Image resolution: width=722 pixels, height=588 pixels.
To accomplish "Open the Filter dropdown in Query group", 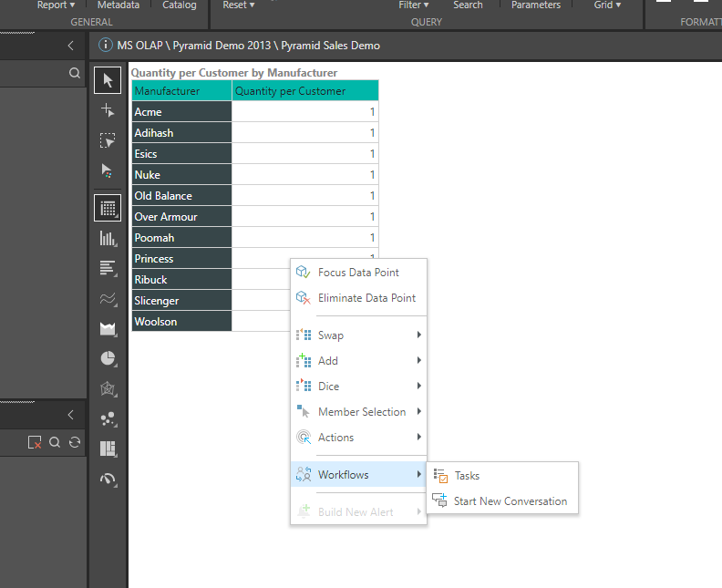I will [x=413, y=5].
